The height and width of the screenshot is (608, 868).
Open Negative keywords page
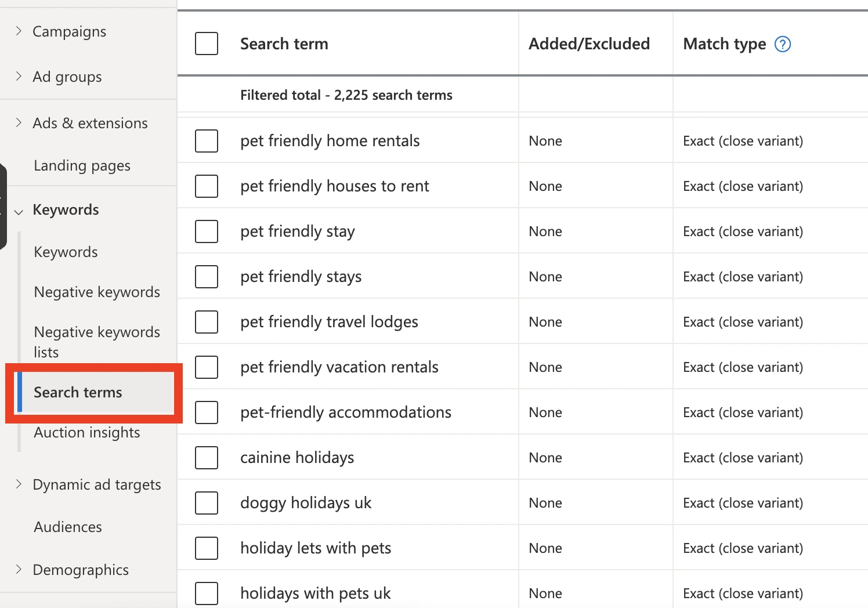click(97, 292)
